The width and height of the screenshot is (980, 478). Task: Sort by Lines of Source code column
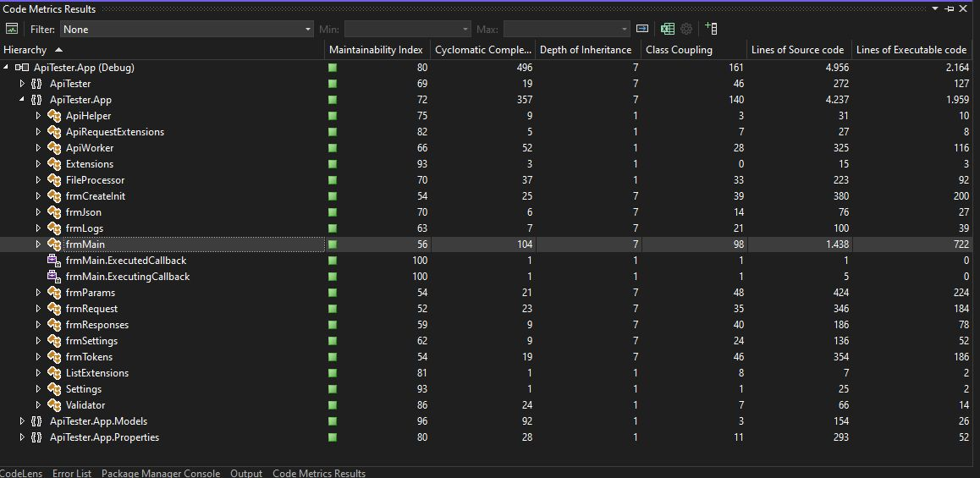798,50
